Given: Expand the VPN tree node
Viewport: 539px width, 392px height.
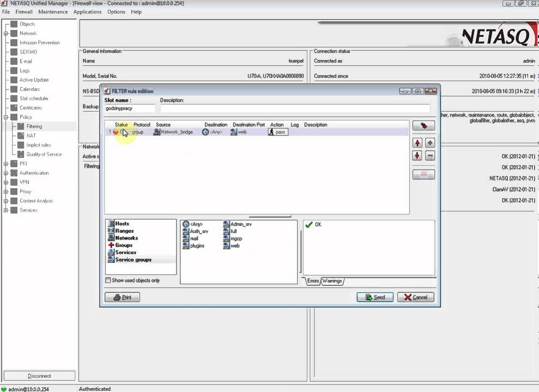Looking at the screenshot, I should point(6,182).
